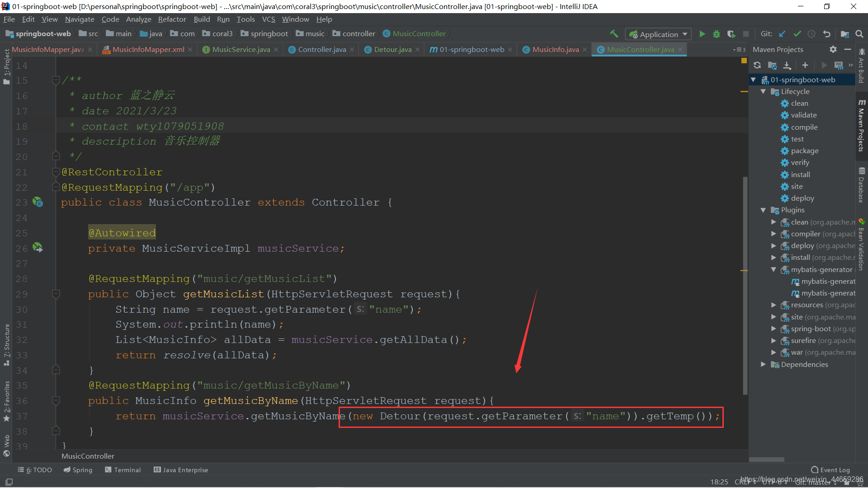Click Git update project arrow
This screenshot has width=868, height=488.
pyautogui.click(x=783, y=34)
